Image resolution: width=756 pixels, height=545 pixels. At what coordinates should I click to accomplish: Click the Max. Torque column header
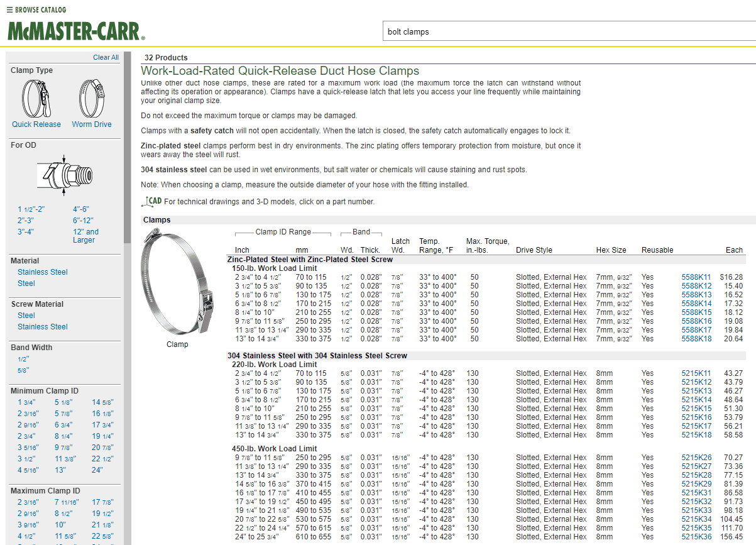click(x=488, y=246)
